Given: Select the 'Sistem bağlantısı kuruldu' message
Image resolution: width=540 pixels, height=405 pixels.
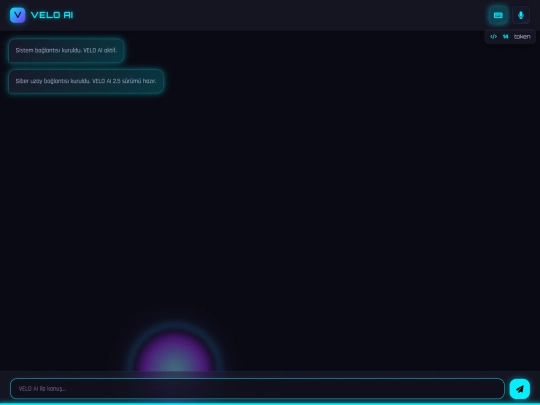Looking at the screenshot, I should pos(66,51).
